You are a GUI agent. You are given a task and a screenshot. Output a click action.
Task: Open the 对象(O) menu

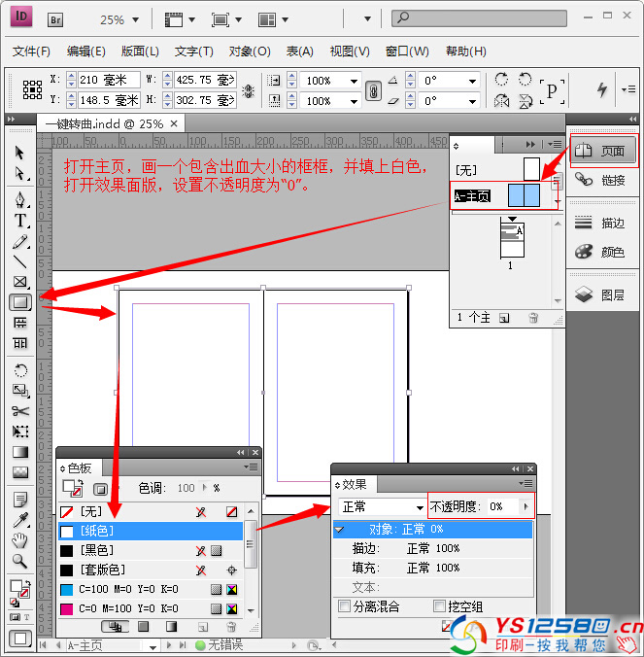[x=249, y=52]
